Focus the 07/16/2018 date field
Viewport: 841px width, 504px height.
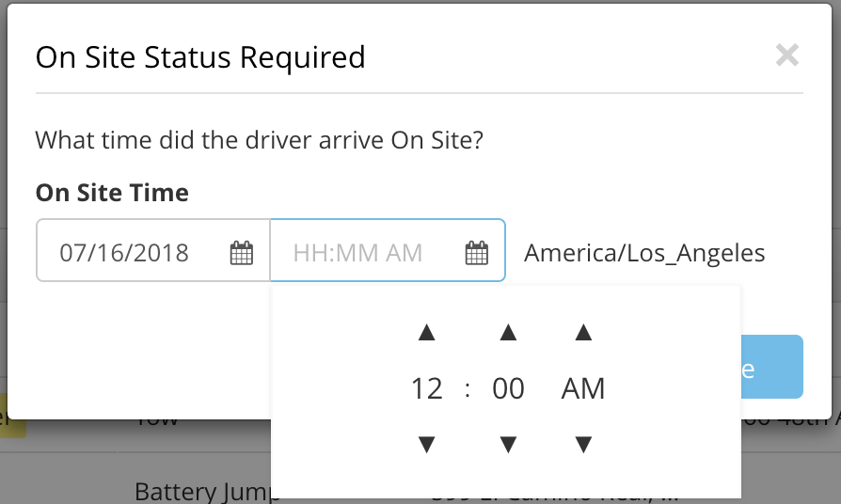153,250
